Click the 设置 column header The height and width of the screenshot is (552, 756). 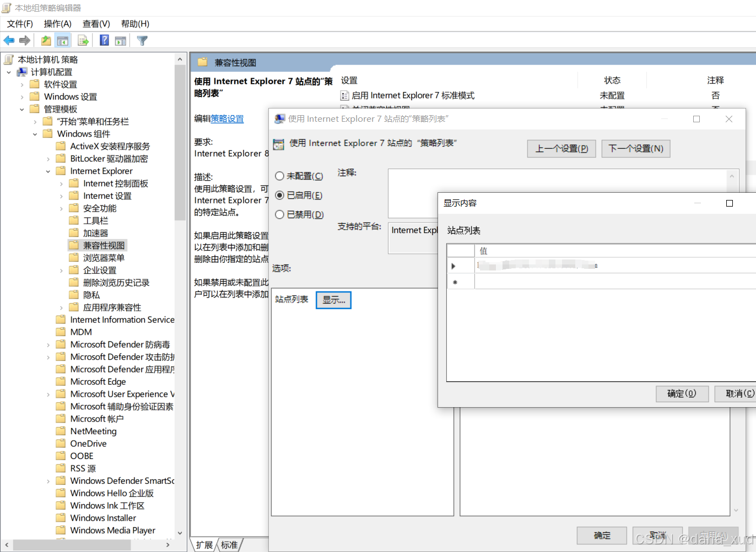click(349, 80)
